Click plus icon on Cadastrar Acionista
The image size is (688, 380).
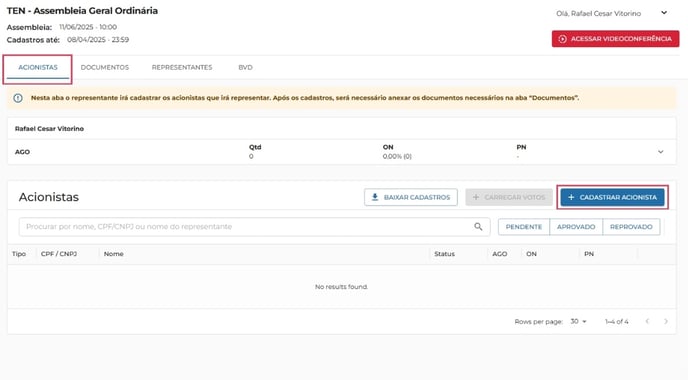click(x=571, y=197)
